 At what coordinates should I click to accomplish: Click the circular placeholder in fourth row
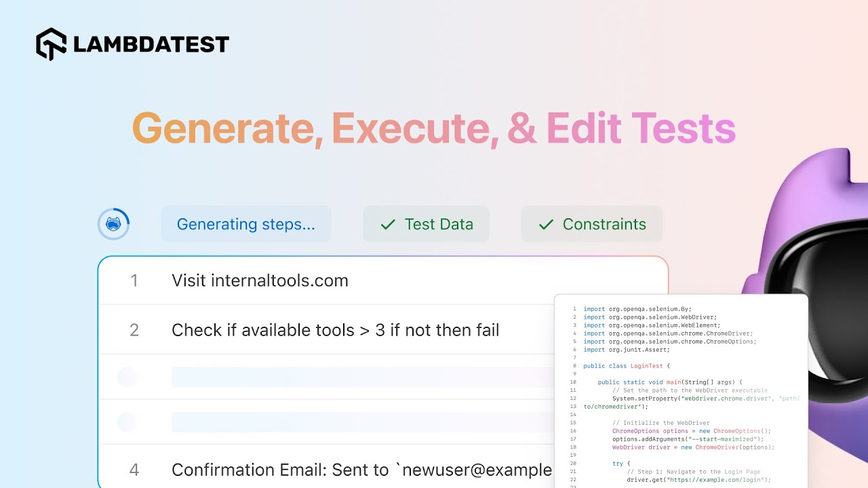tap(127, 422)
